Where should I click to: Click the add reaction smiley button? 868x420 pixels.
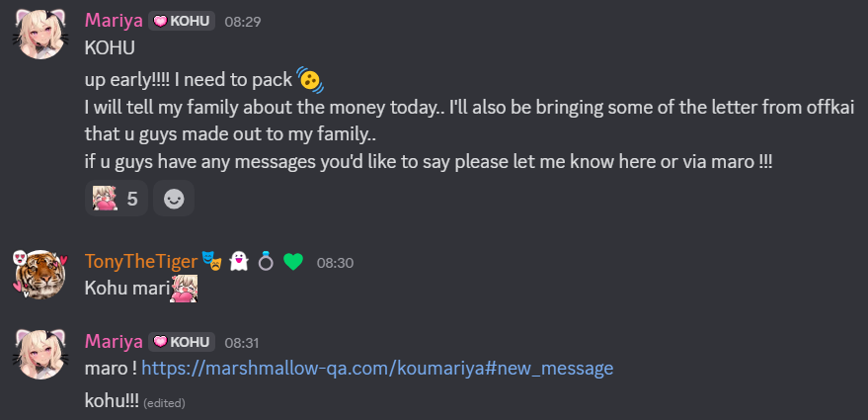pos(174,199)
